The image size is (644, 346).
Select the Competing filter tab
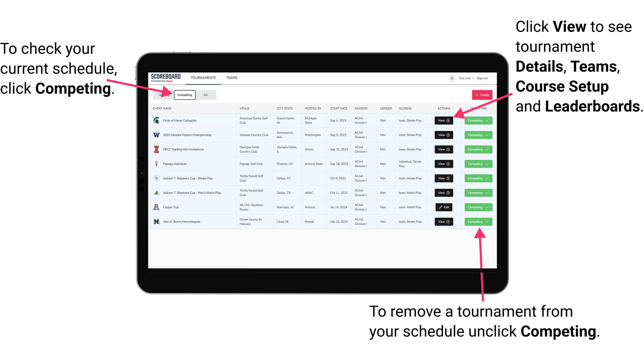point(184,95)
